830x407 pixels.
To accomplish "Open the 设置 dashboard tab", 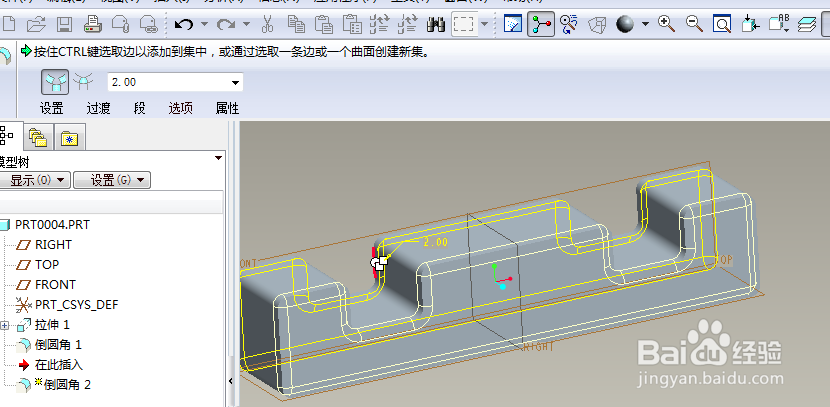I will 51,109.
